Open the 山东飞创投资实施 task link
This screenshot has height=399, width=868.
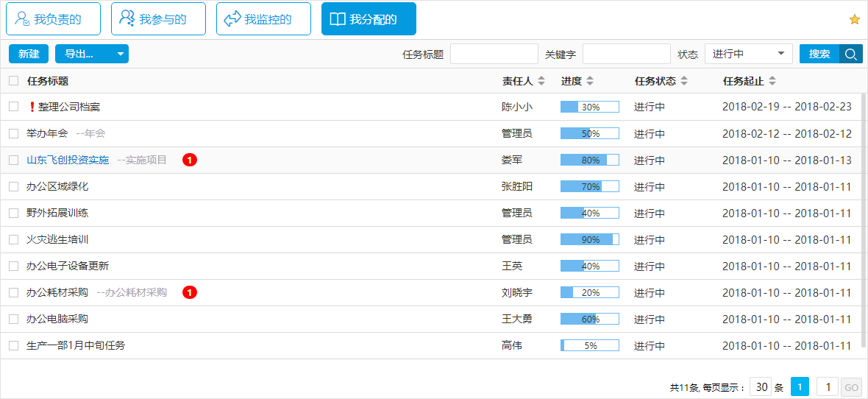[68, 160]
